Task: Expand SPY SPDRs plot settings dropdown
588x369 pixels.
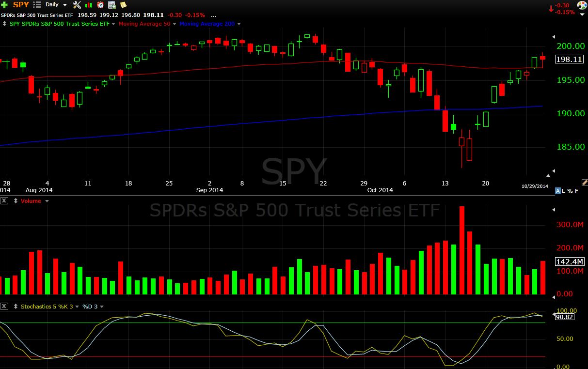Action: pyautogui.click(x=113, y=24)
